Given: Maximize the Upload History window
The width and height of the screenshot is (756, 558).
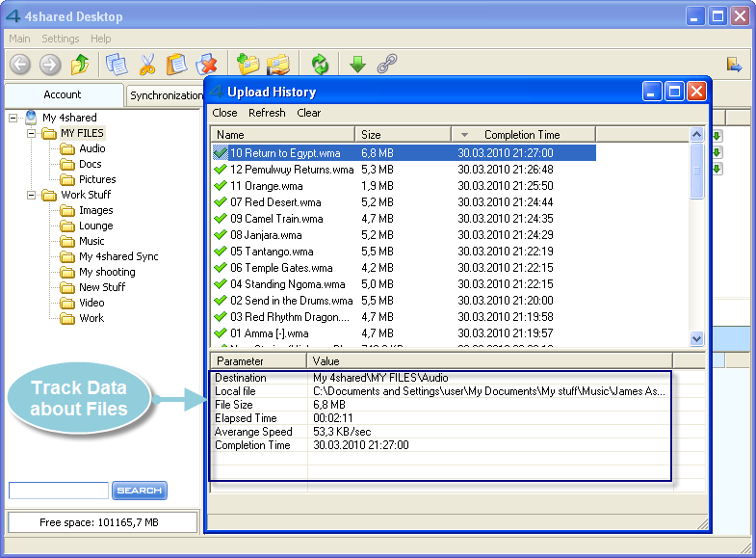Looking at the screenshot, I should 674,92.
